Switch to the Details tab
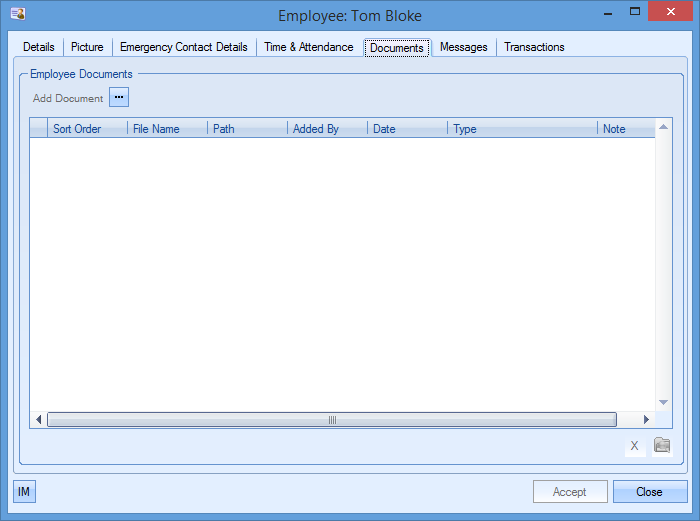 39,47
